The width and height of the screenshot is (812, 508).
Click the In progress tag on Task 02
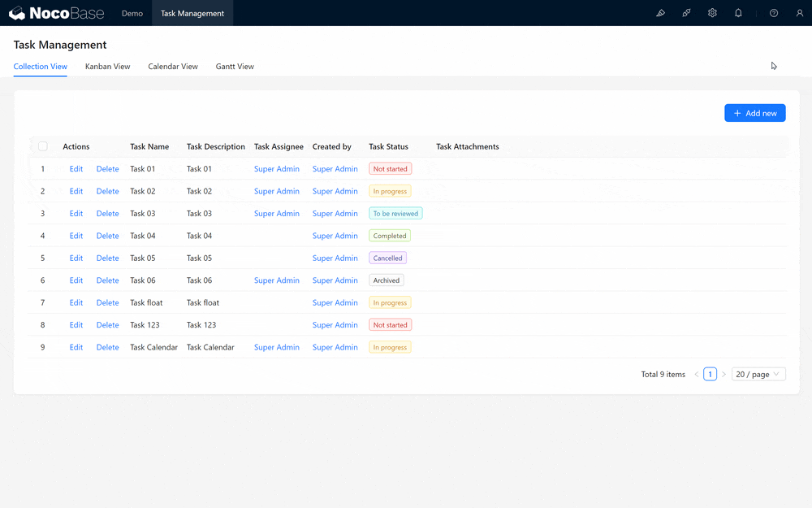pos(390,191)
